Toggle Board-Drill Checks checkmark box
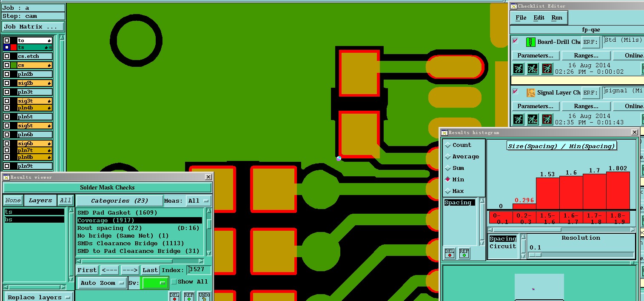Viewport: 644px width, 301px height. [x=516, y=41]
